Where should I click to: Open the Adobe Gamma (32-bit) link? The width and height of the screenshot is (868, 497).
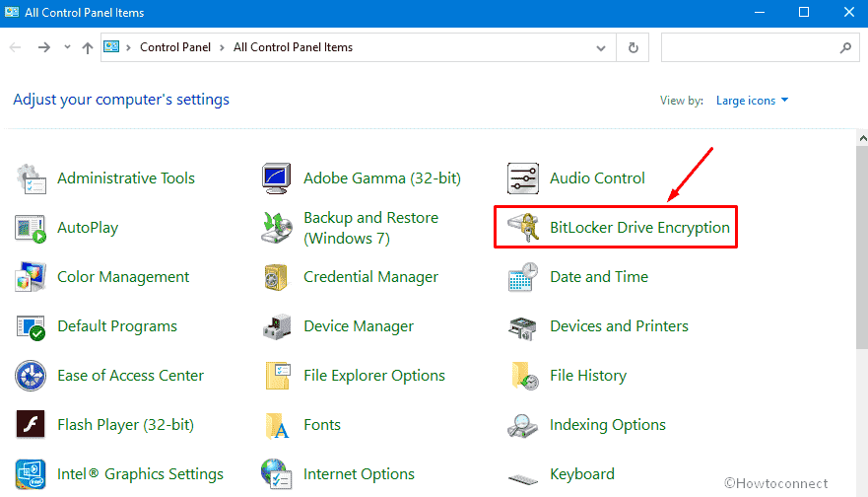point(382,178)
